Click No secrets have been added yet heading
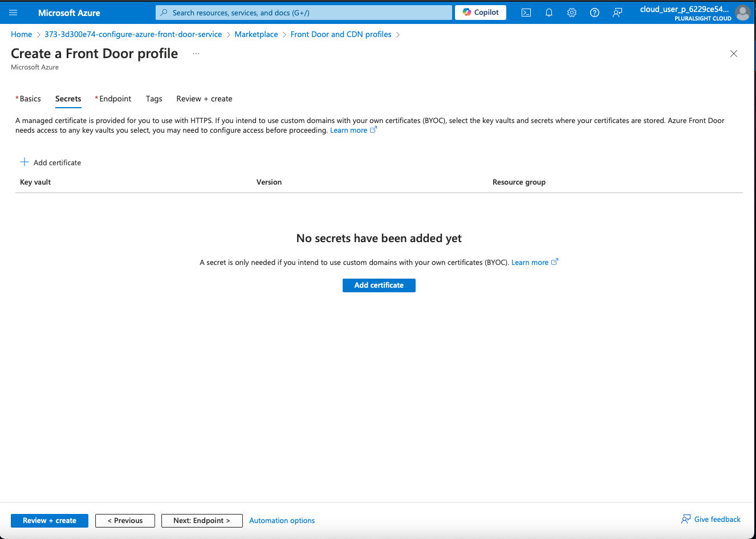The image size is (756, 539). click(x=379, y=238)
